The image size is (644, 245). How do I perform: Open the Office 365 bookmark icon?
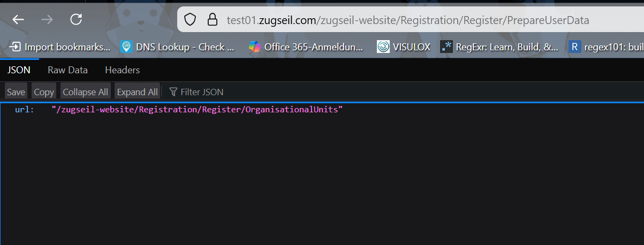(x=255, y=47)
